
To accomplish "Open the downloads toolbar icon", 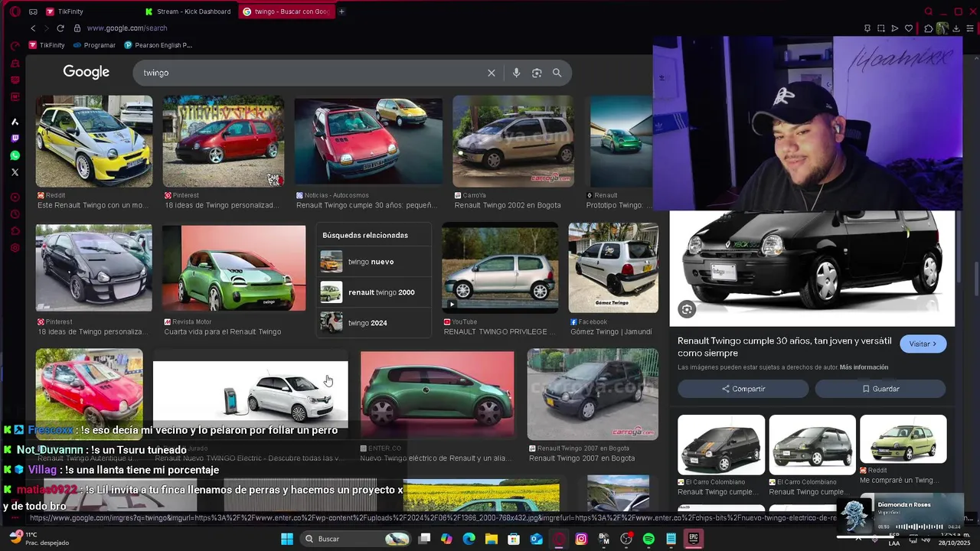I will click(x=956, y=28).
